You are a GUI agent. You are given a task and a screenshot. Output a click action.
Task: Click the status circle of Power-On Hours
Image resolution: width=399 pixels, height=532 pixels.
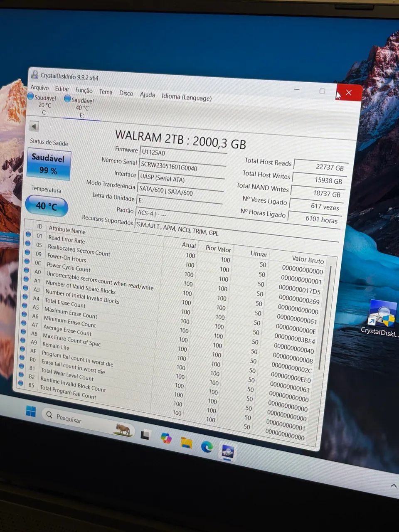[27, 252]
